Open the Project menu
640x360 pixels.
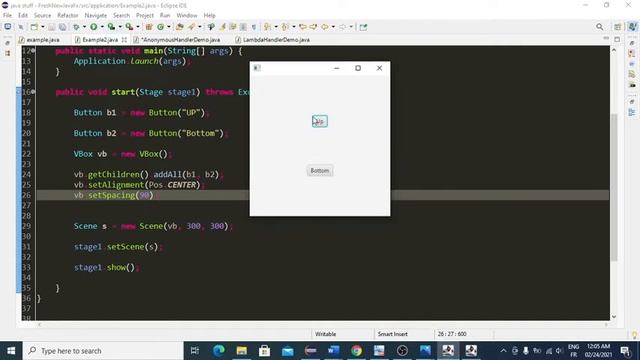click(x=145, y=15)
